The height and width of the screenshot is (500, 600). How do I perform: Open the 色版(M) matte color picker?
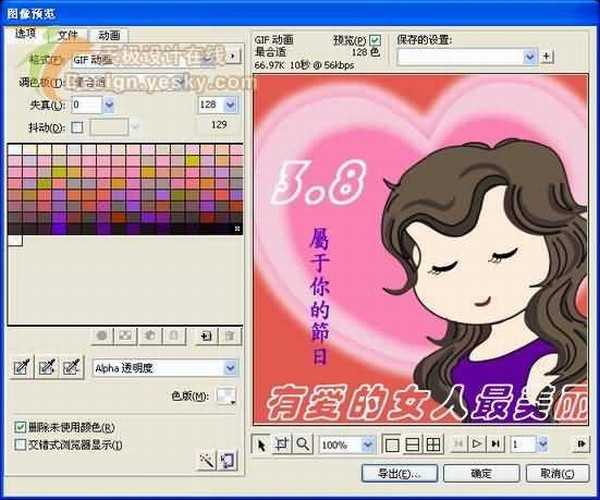tap(227, 396)
